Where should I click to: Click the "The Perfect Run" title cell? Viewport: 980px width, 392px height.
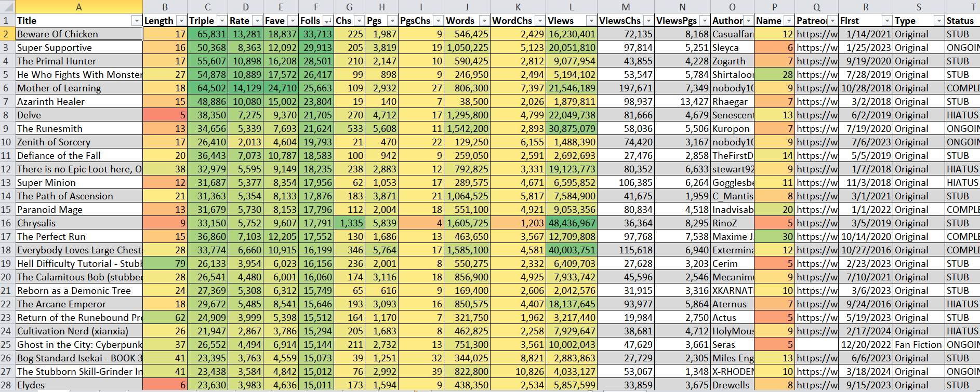[79, 237]
